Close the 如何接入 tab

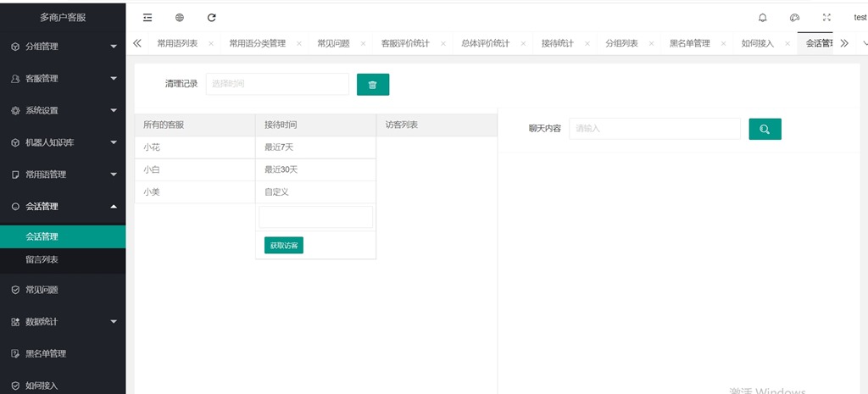pos(787,44)
